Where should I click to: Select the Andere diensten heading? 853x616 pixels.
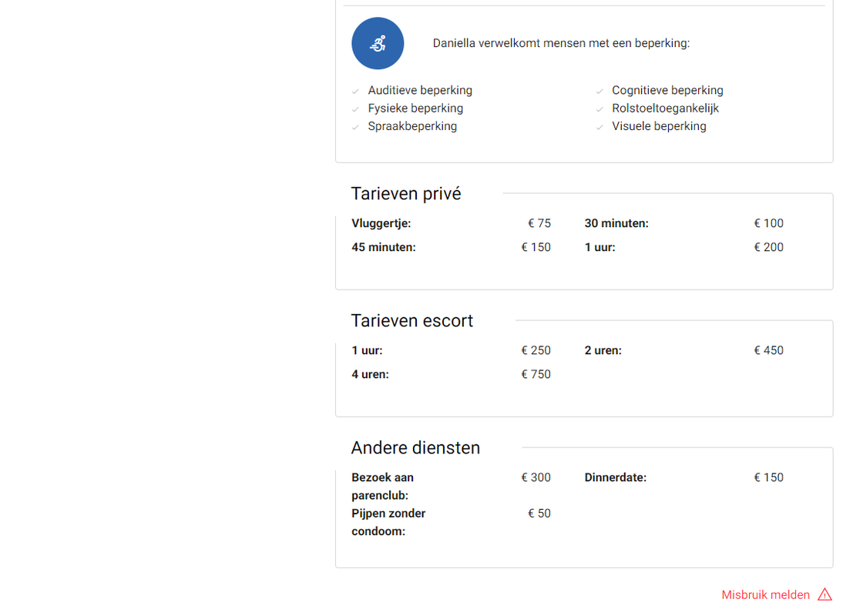[415, 448]
